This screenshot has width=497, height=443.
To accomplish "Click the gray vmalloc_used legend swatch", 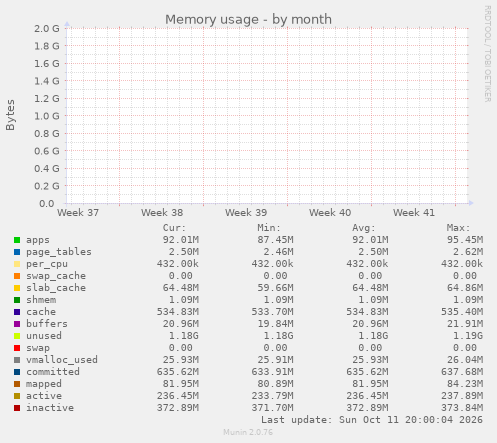I will tap(17, 360).
